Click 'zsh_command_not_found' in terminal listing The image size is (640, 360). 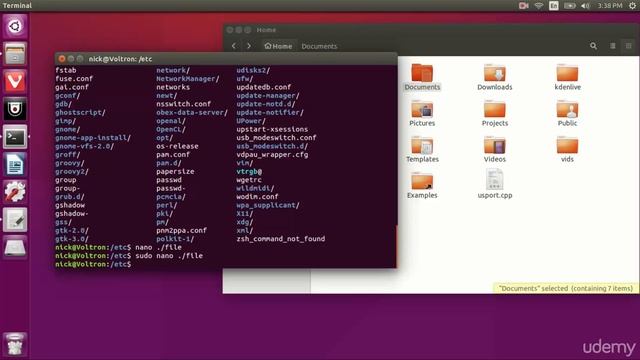pyautogui.click(x=281, y=239)
